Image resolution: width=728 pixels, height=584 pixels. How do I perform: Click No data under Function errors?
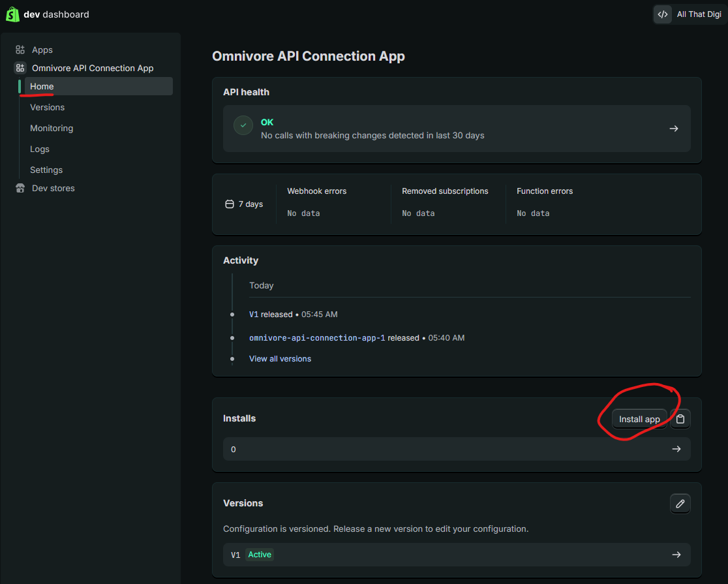533,213
